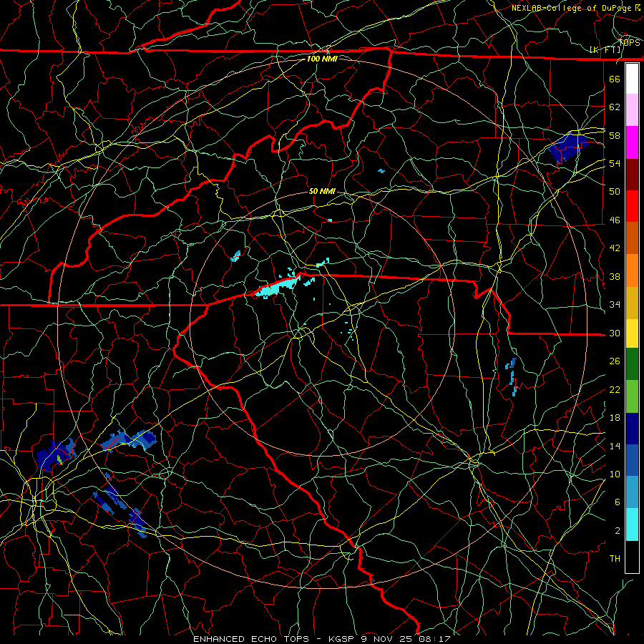644x644 pixels.
Task: Click the '2' legend value
Action: coord(618,531)
